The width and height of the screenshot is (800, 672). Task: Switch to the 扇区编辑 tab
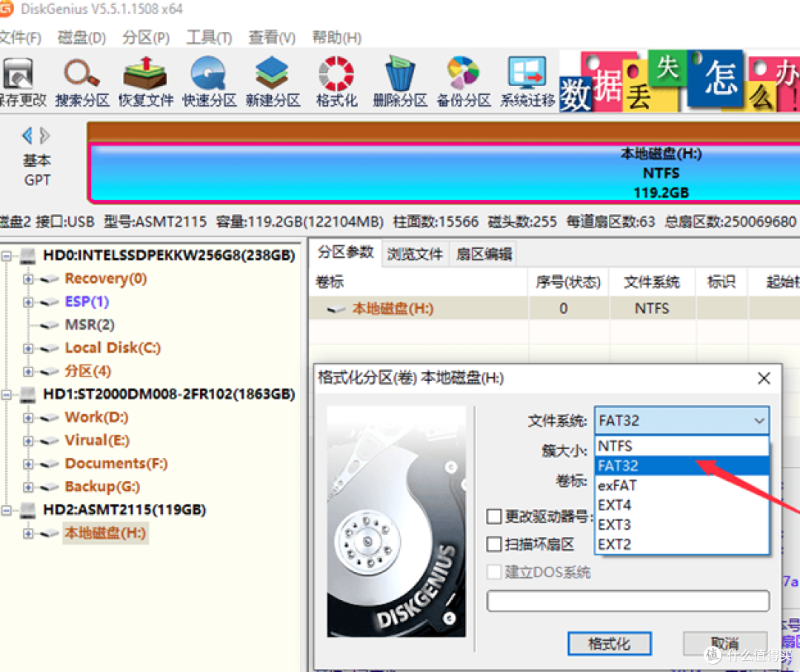[484, 254]
